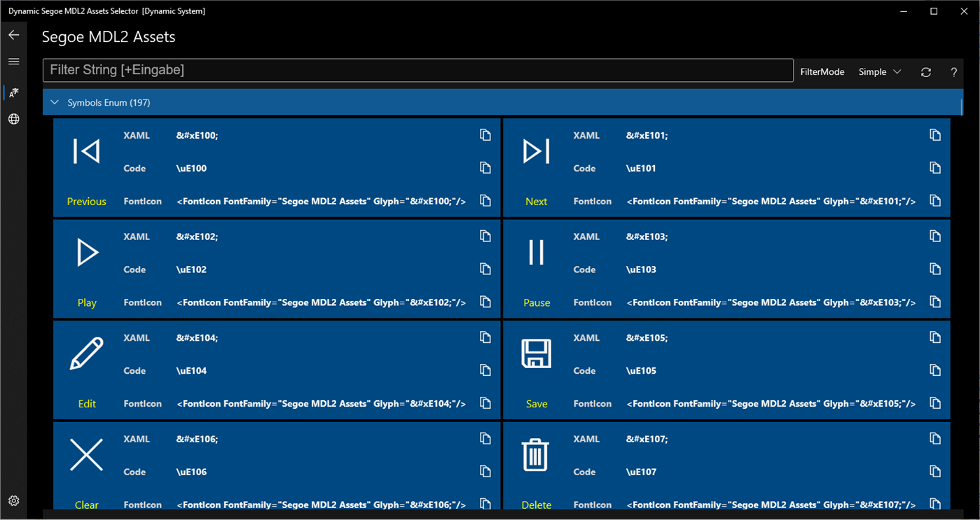This screenshot has height=520, width=980.
Task: Go back with the back arrow
Action: [x=13, y=35]
